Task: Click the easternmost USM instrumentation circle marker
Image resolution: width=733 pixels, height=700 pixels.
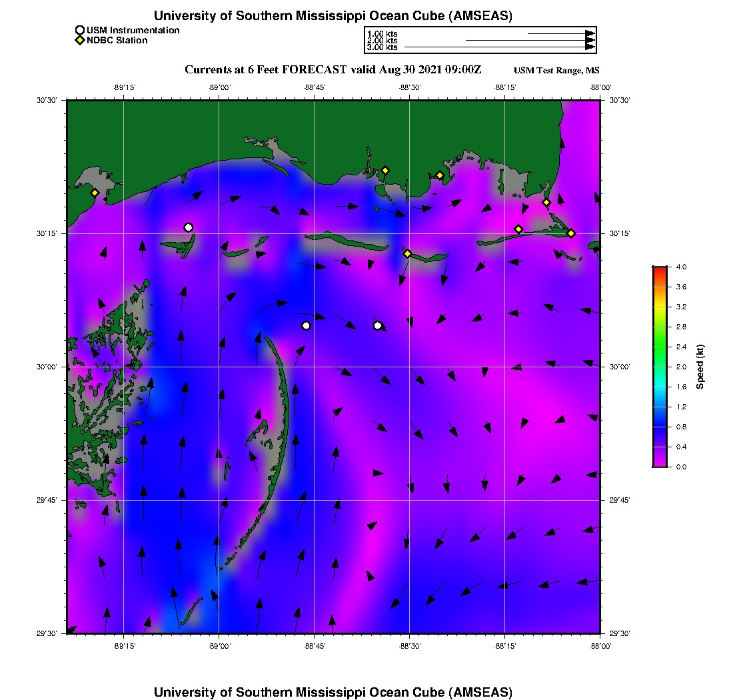Action: [x=378, y=325]
